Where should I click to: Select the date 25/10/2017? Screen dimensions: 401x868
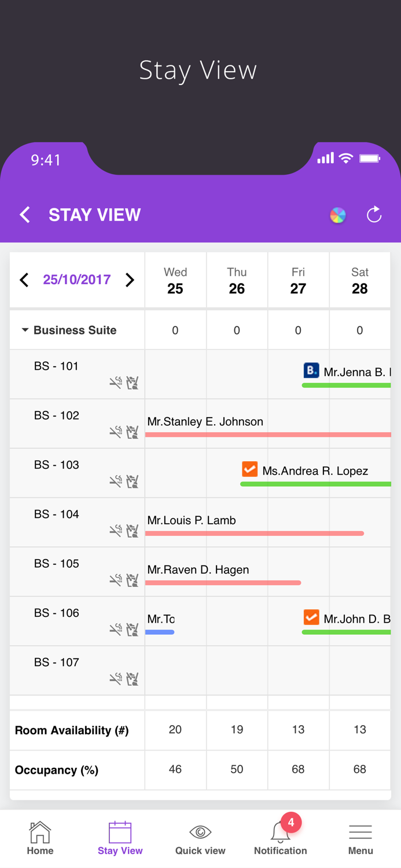point(76,279)
